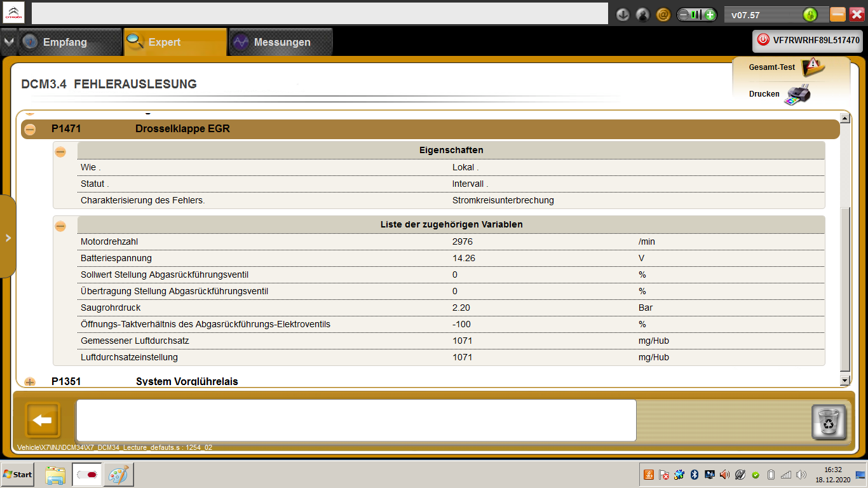The image size is (868, 488).
Task: Click the scrollbar down arrow
Action: click(844, 380)
